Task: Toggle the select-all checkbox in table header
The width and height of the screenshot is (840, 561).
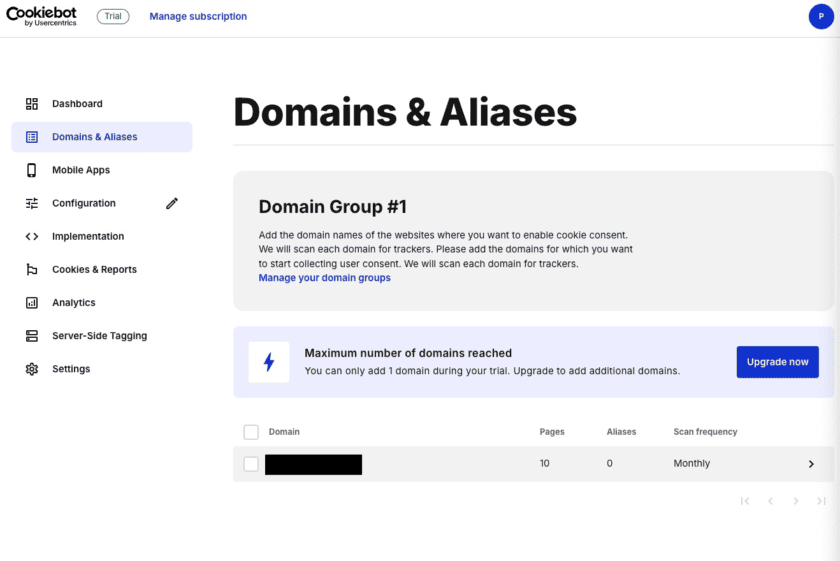Action: tap(251, 432)
